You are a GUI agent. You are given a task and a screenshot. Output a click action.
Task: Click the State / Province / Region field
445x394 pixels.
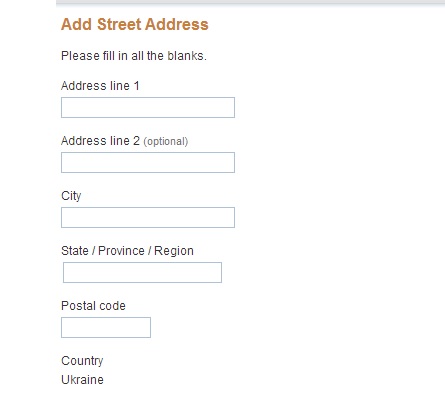[x=142, y=272]
